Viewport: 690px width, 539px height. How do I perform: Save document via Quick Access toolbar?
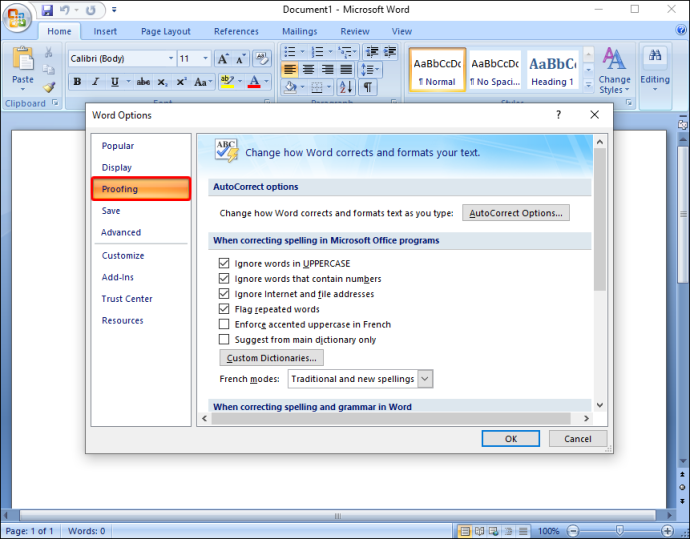click(x=47, y=10)
